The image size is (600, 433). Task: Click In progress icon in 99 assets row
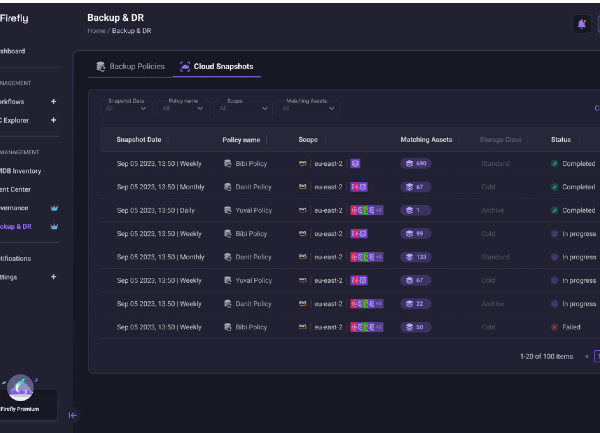(554, 234)
